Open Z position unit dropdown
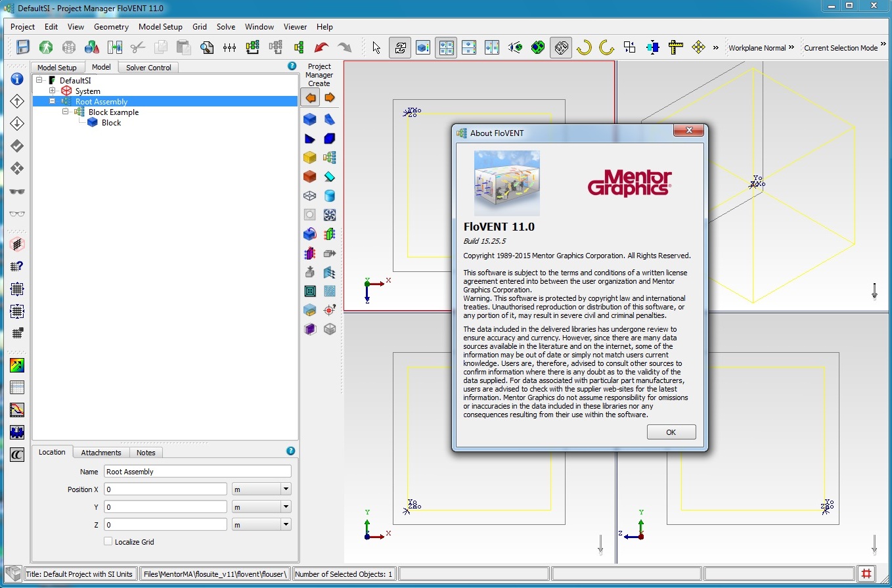The height and width of the screenshot is (588, 892). (x=286, y=524)
